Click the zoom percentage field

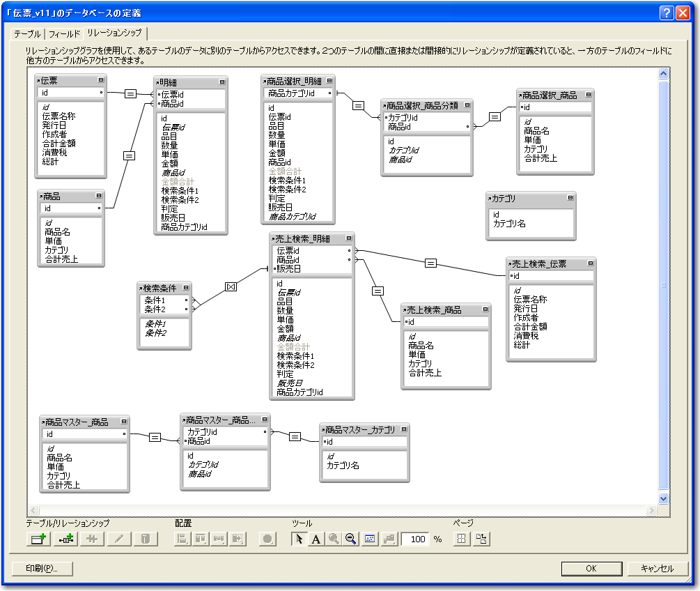pos(417,539)
